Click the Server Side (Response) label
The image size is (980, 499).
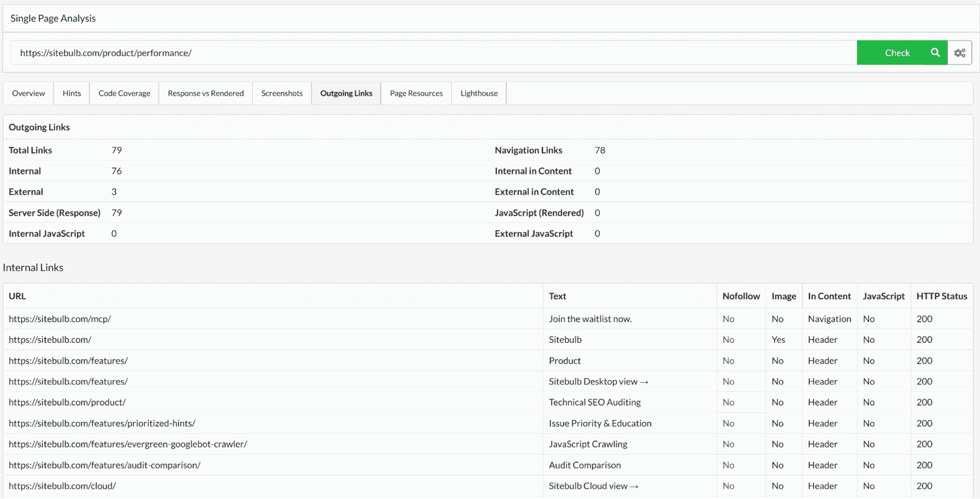click(55, 213)
